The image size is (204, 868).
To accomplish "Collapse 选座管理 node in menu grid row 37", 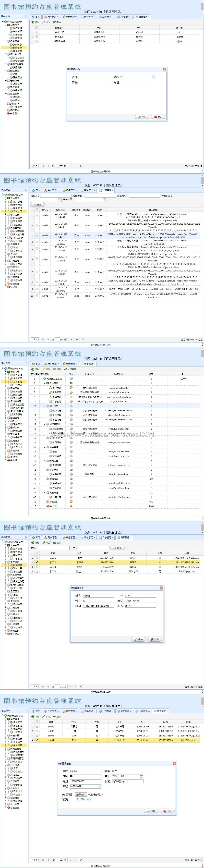I will click(x=45, y=447).
